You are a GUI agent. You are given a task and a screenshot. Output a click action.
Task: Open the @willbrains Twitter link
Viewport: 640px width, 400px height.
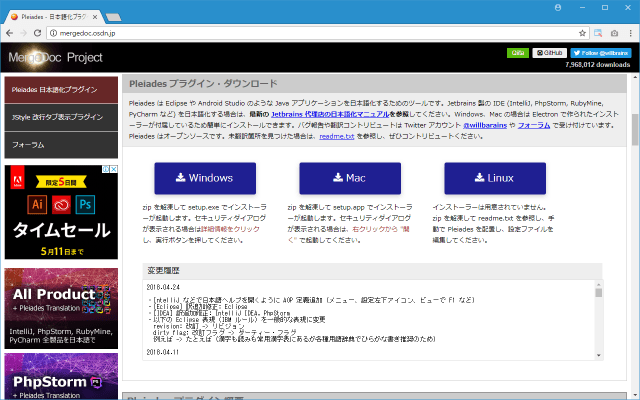485,125
